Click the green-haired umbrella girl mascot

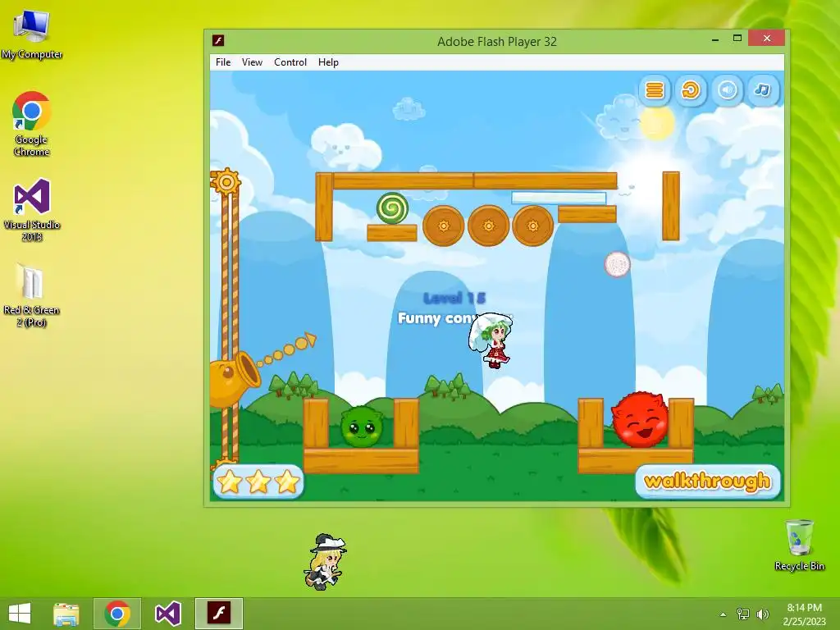coord(492,340)
